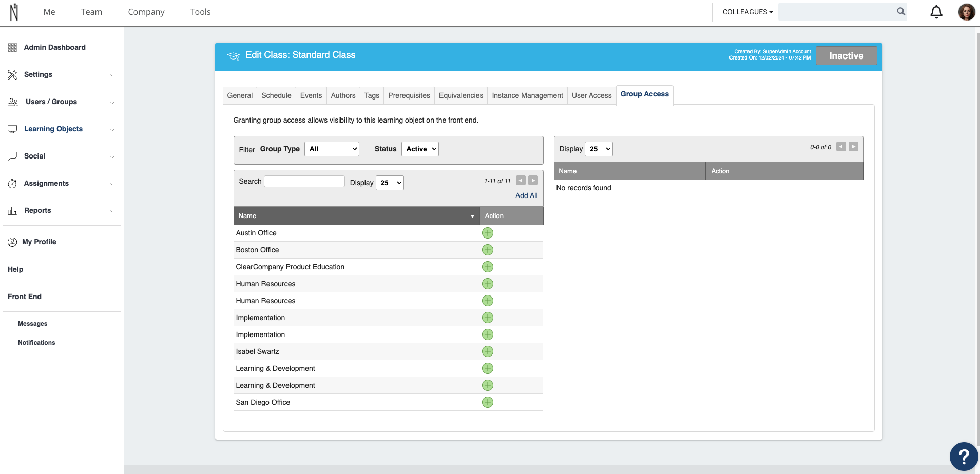Go to the Front End link
The width and height of the screenshot is (980, 474).
(25, 297)
